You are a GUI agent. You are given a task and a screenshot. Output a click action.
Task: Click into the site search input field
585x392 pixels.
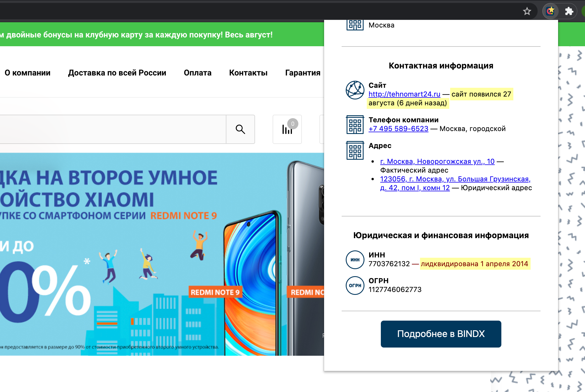(x=113, y=129)
